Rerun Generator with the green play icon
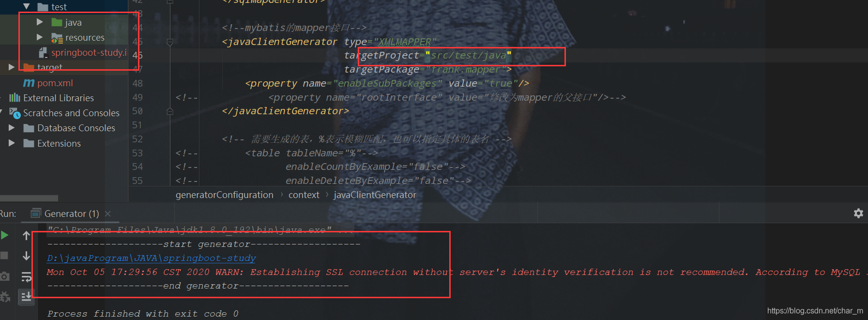The height and width of the screenshot is (320, 868). 4,235
